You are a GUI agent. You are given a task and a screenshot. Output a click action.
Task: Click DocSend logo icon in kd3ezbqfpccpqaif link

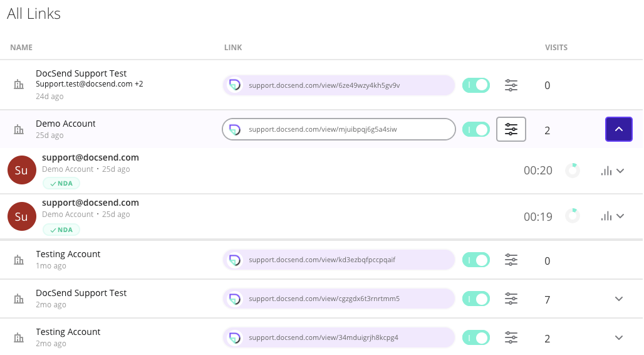(x=234, y=260)
